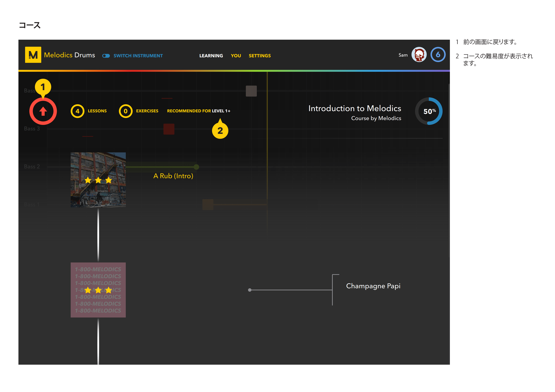Click the 0 exercises count circle
Screen dimensions: 555x392
(x=125, y=111)
